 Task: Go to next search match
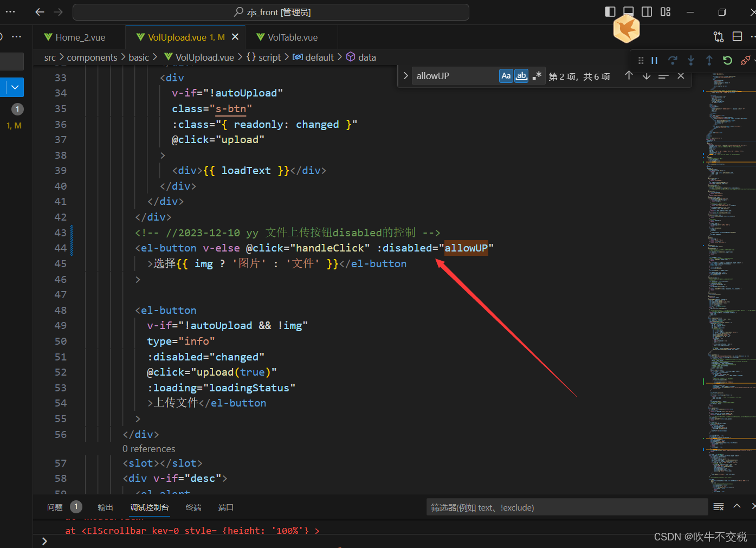tap(646, 76)
